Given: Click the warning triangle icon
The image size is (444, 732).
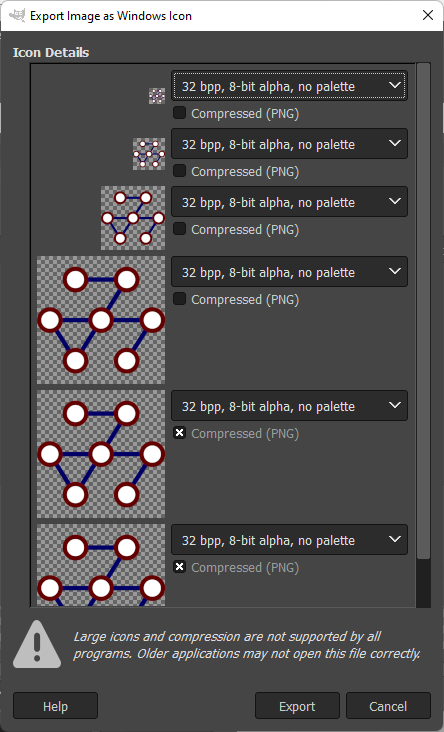Looking at the screenshot, I should (37, 644).
